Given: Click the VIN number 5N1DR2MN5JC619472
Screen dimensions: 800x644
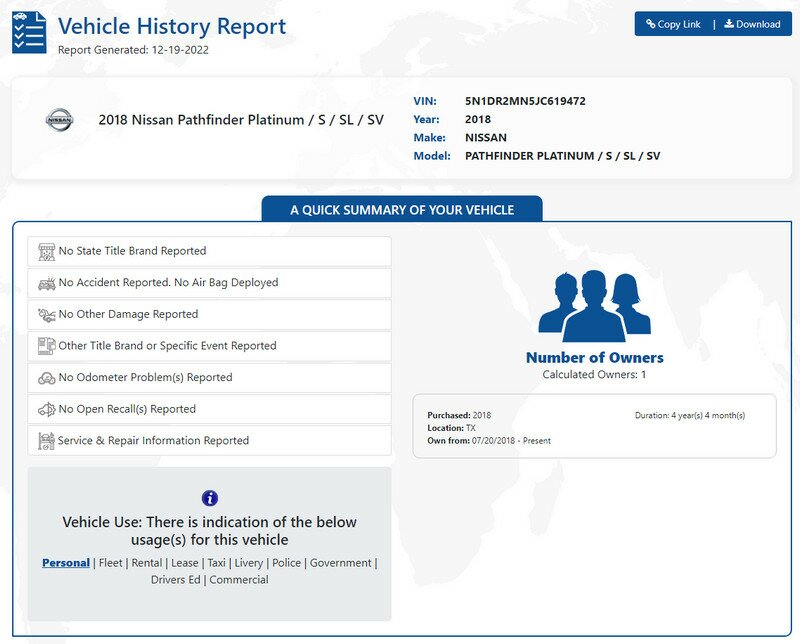Looking at the screenshot, I should [x=525, y=101].
